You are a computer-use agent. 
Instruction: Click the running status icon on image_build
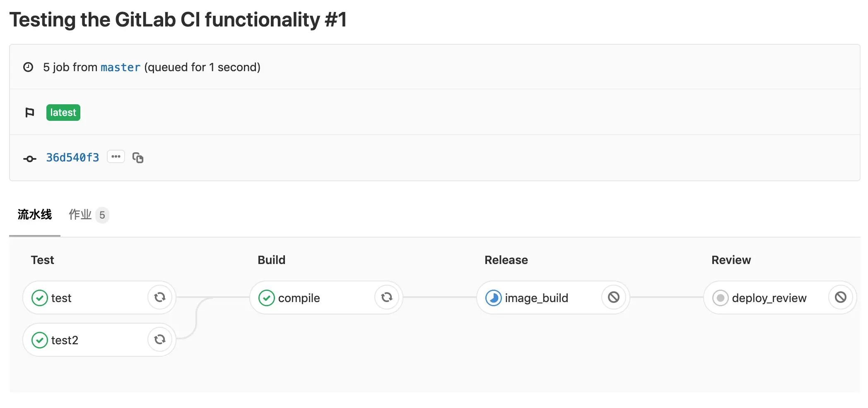tap(494, 298)
